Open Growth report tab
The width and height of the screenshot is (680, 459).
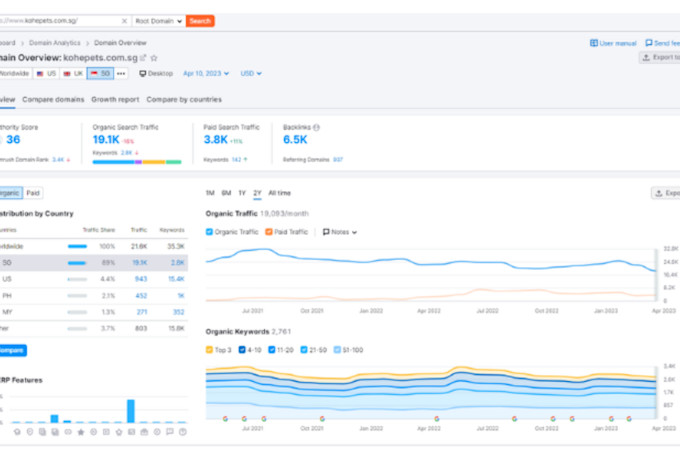[115, 99]
